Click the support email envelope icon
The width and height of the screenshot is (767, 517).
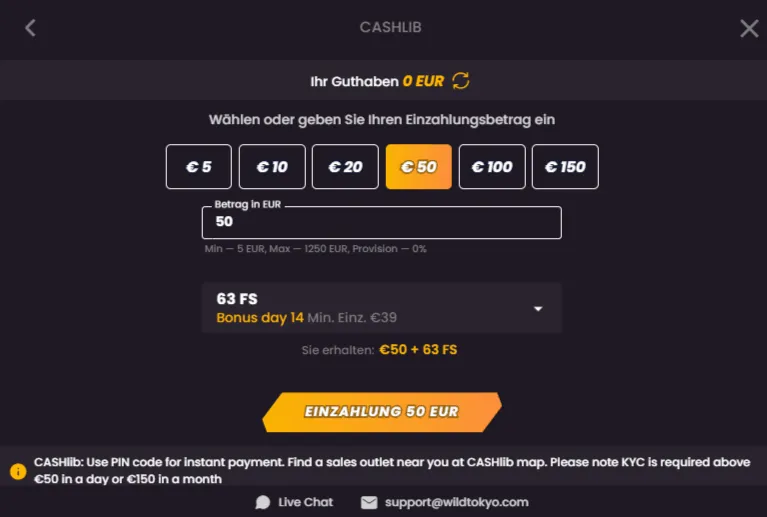click(x=369, y=502)
